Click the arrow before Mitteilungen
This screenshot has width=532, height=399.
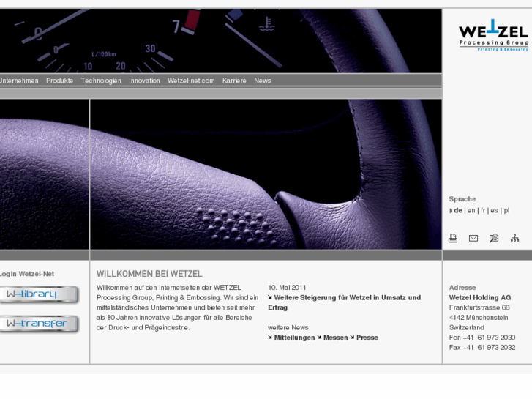(270, 338)
